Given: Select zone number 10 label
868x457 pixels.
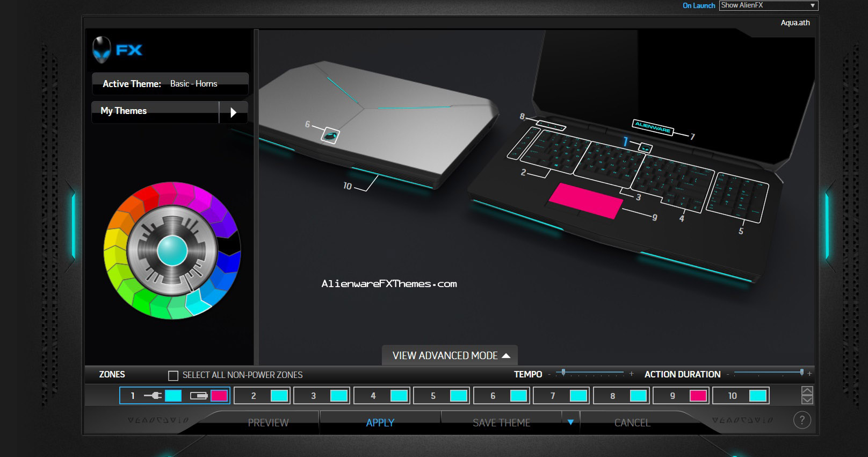Looking at the screenshot, I should tap(733, 396).
